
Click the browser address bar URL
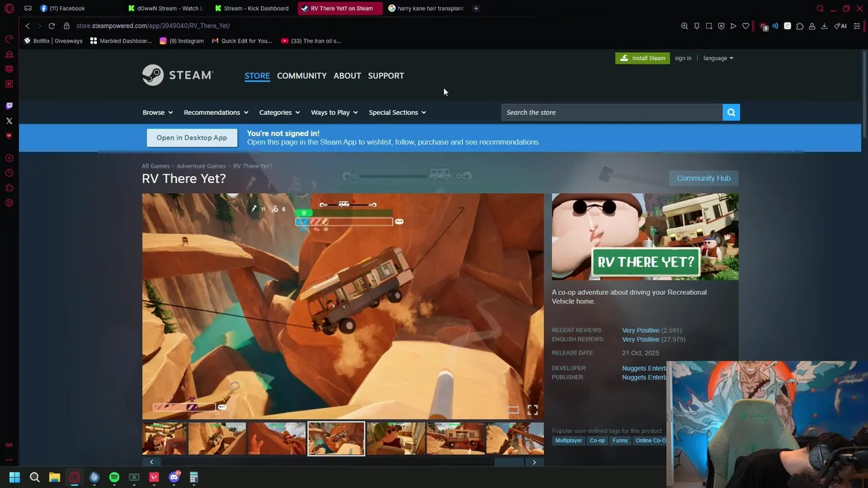(x=153, y=26)
